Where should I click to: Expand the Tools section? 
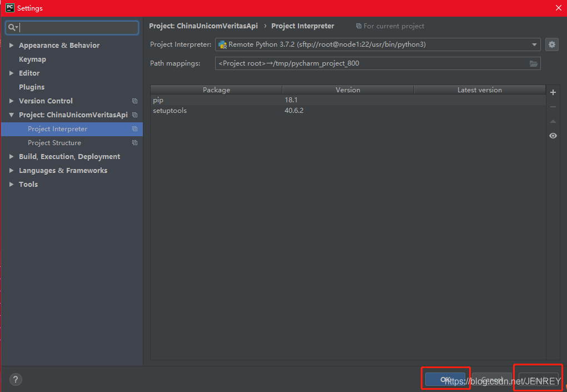pos(11,185)
